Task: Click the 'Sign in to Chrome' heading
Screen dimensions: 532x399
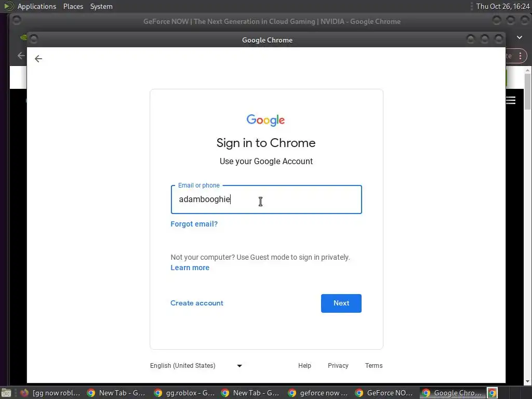Action: pyautogui.click(x=266, y=143)
